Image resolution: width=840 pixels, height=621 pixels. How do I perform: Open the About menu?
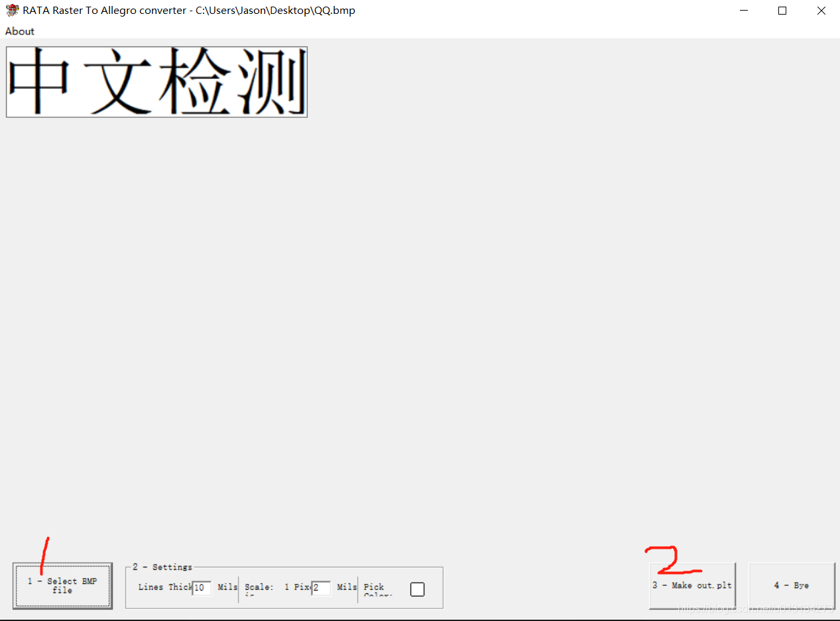pos(20,31)
